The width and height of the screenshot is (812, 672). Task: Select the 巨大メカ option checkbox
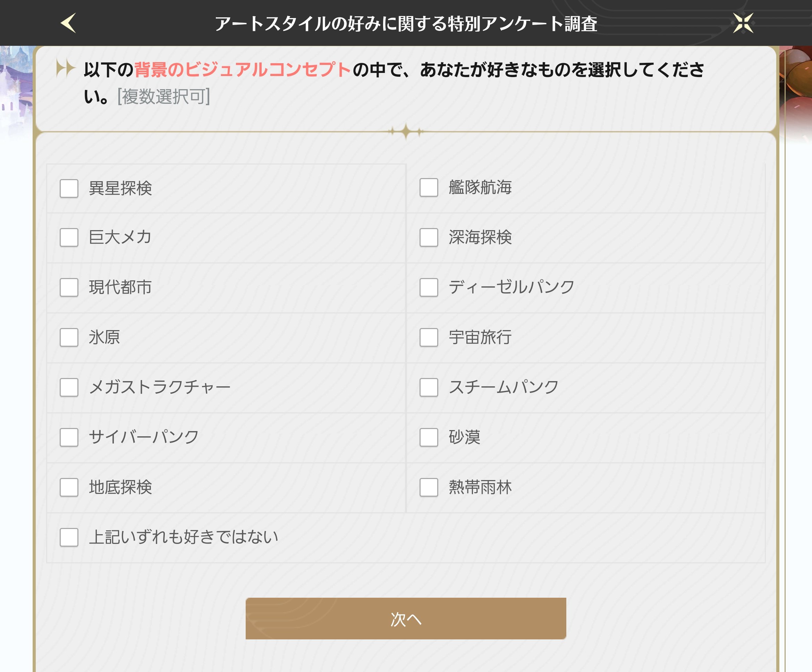coord(69,237)
